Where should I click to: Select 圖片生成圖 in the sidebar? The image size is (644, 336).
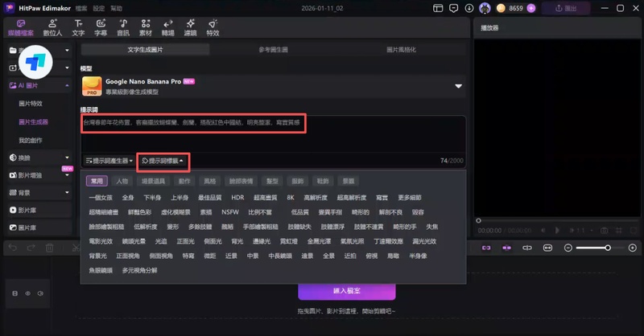click(x=33, y=122)
